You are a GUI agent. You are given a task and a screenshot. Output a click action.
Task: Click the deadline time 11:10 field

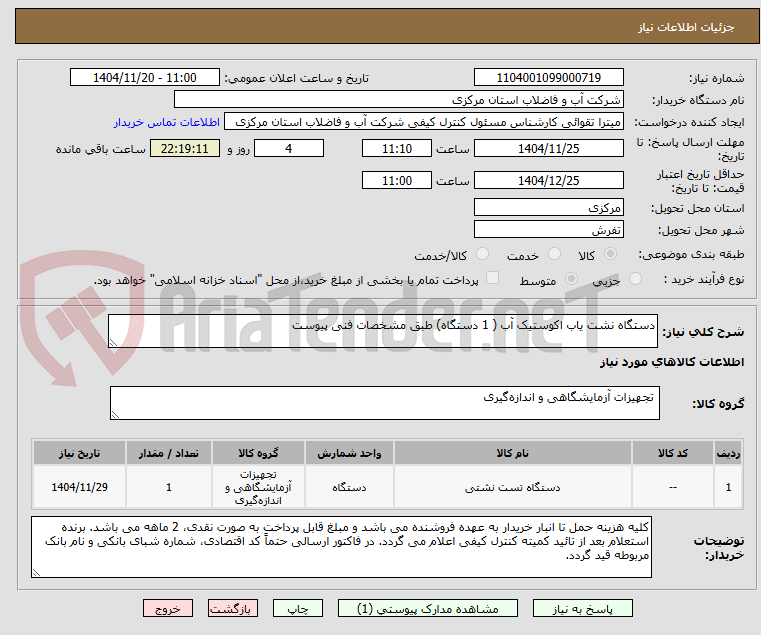coord(397,149)
